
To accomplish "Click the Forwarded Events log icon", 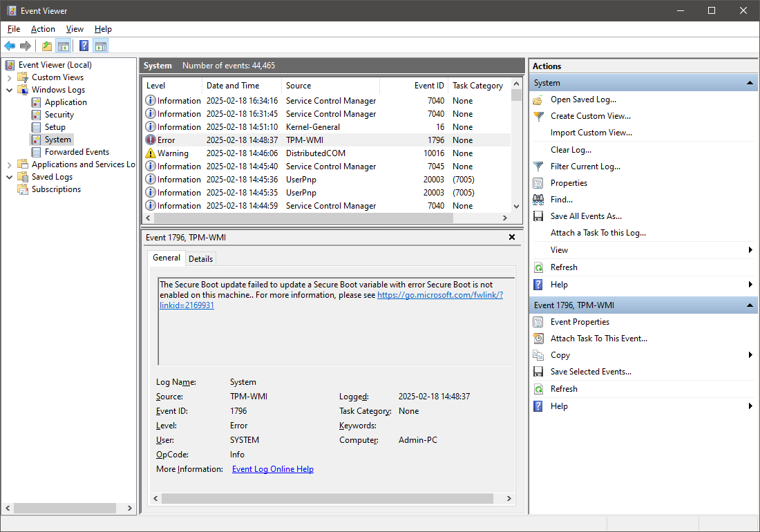I will point(36,152).
